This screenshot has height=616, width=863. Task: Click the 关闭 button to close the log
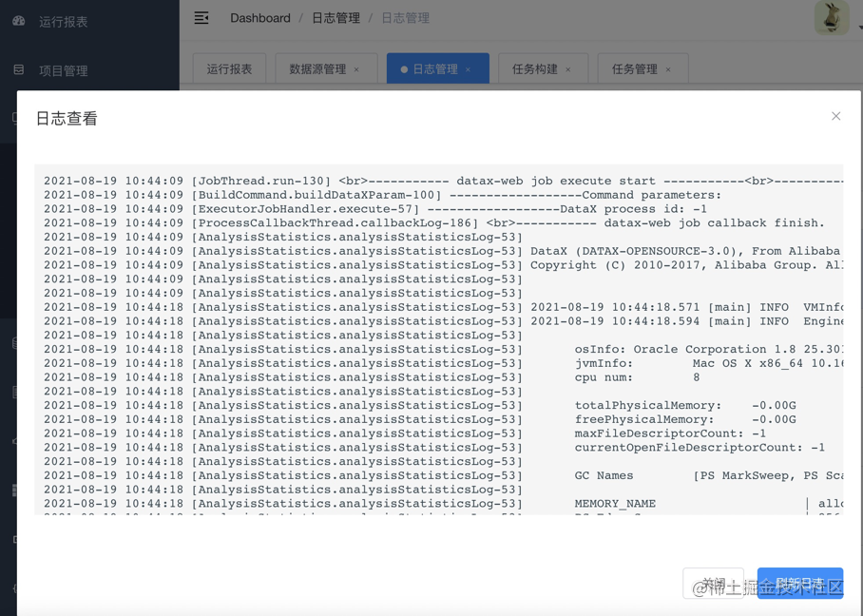pyautogui.click(x=714, y=583)
